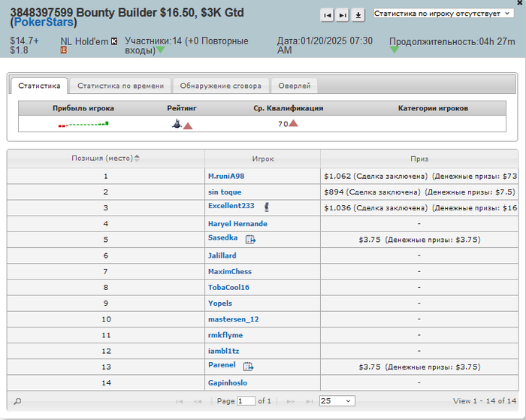
Task: Click the orange E format icon
Action: pos(63,50)
